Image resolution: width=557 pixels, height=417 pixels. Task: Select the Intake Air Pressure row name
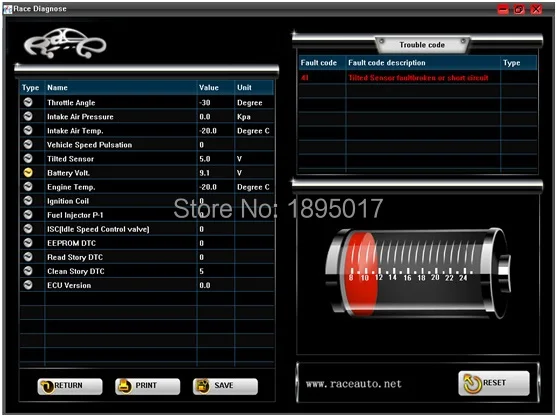[x=80, y=117]
